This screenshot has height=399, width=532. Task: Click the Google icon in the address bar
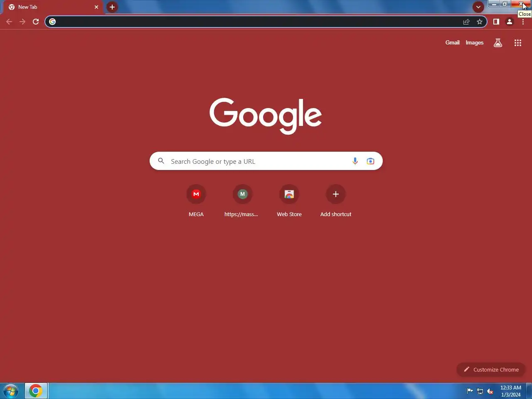(52, 22)
